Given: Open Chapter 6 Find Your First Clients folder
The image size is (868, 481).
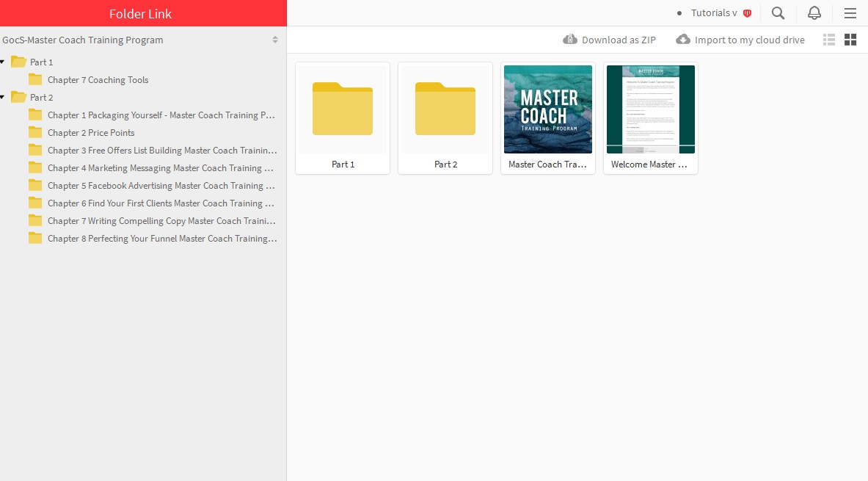Looking at the screenshot, I should (161, 203).
